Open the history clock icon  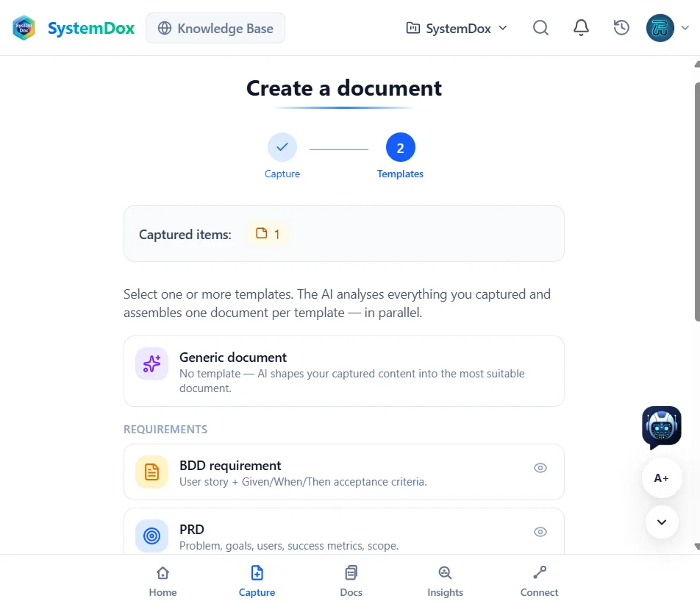621,28
